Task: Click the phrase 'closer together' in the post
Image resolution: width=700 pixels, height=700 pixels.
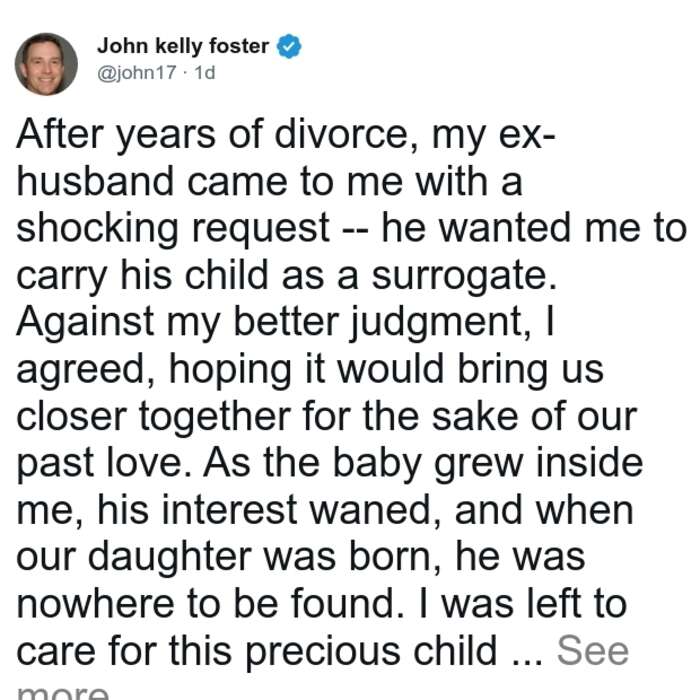Action: click(x=154, y=417)
